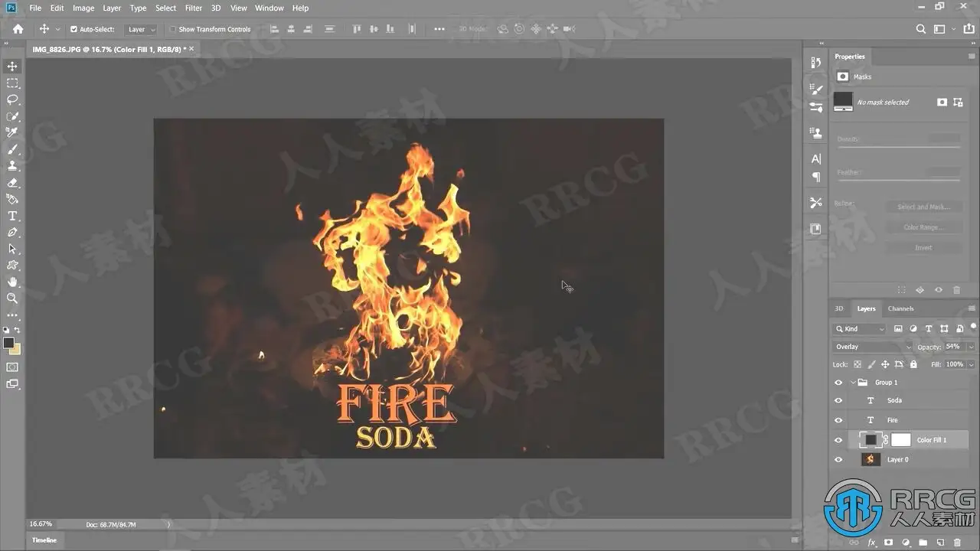980x551 pixels.
Task: Change screen mode icon in toolbox
Action: [12, 384]
